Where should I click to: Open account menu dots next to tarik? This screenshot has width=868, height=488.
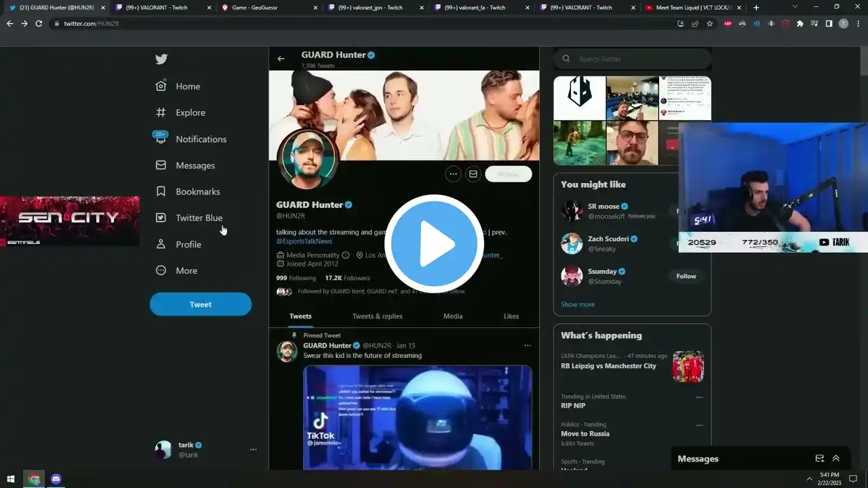coord(253,449)
